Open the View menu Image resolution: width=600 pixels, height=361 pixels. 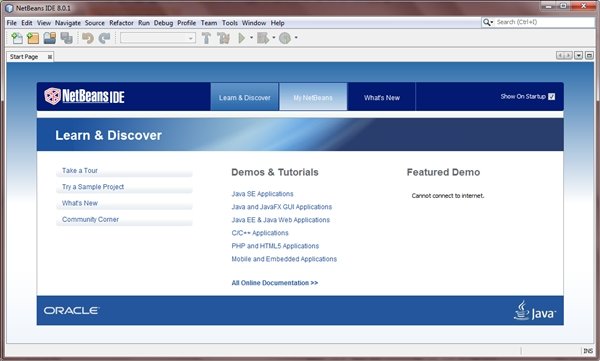coord(44,23)
